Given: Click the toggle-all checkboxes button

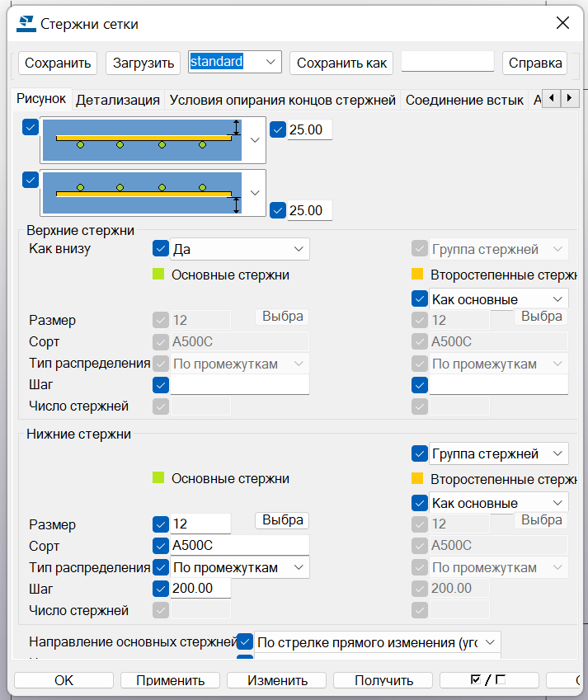Looking at the screenshot, I should (x=488, y=680).
